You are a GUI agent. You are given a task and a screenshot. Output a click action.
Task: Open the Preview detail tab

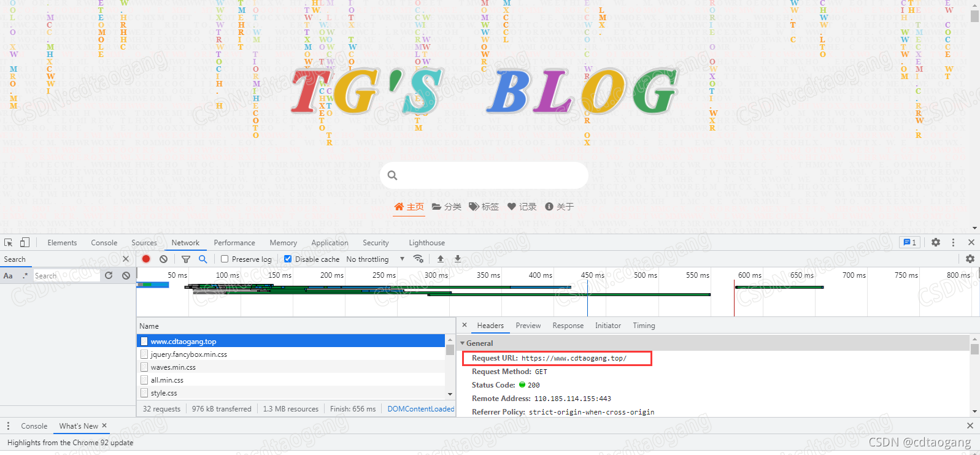point(528,325)
